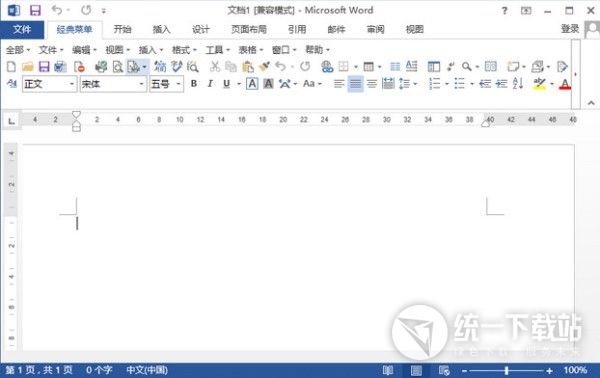600x378 pixels.
Task: Collapse the ribbon with bottom-right chevron
Action: (591, 103)
